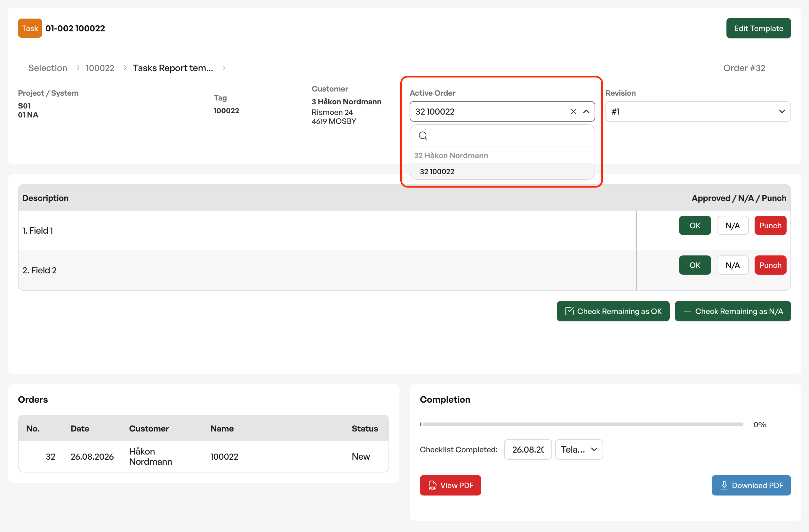Open the View PDF button
809x532 pixels.
450,485
